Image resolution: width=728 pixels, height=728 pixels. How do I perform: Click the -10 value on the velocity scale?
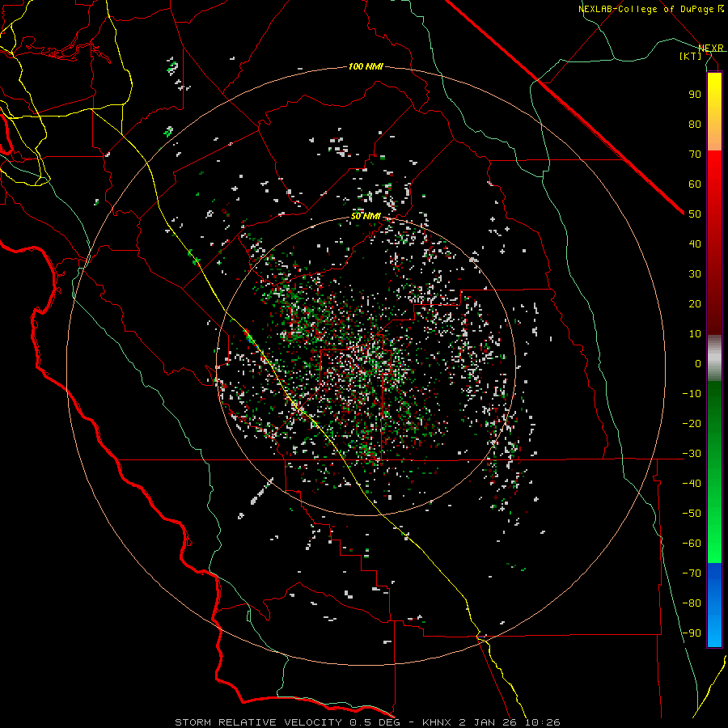click(692, 394)
